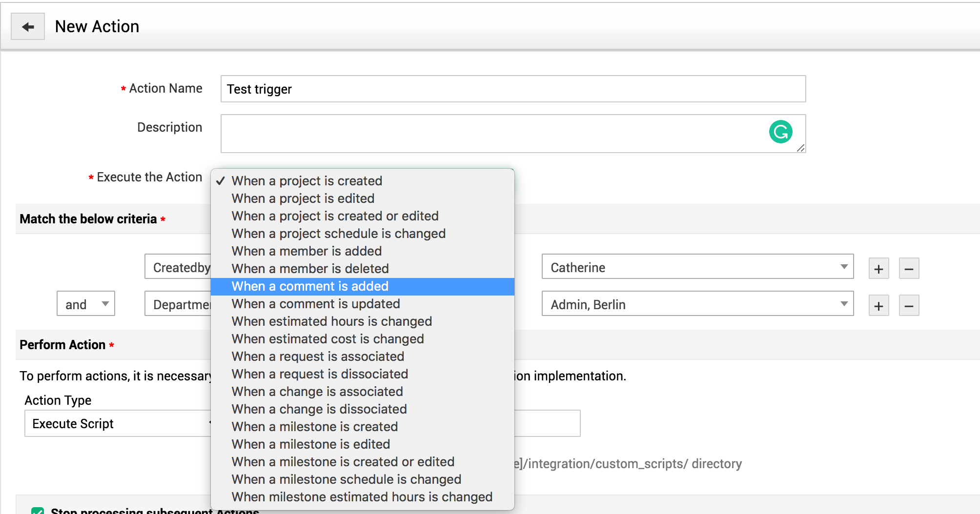Screen dimensions: 980x514
Task: Pick 'When a member is deleted' option
Action: coord(310,269)
